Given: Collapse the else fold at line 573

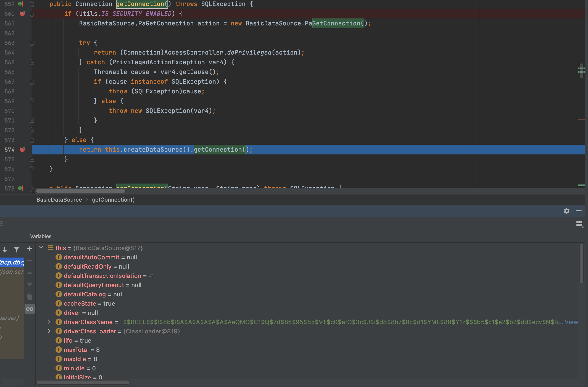Looking at the screenshot, I should click(x=32, y=140).
